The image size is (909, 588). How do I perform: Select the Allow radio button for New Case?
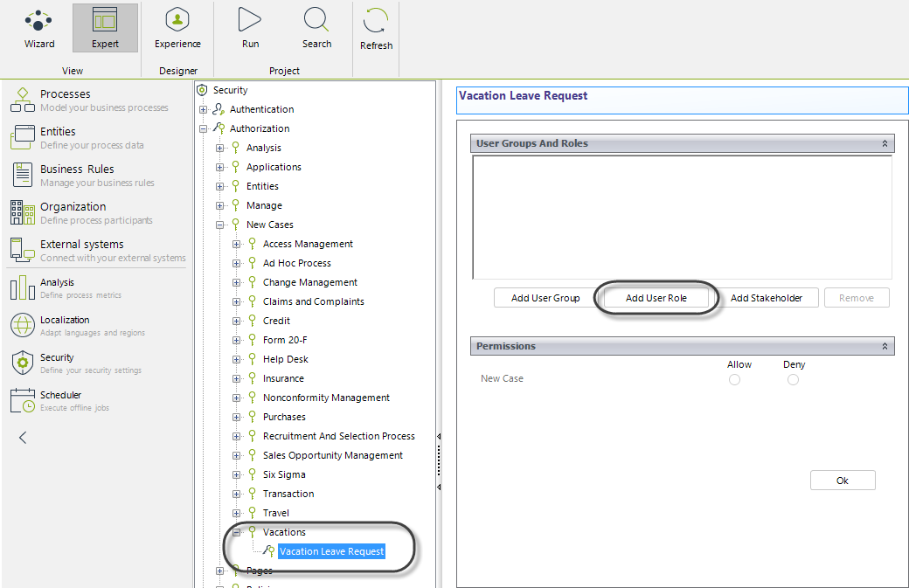coord(734,379)
